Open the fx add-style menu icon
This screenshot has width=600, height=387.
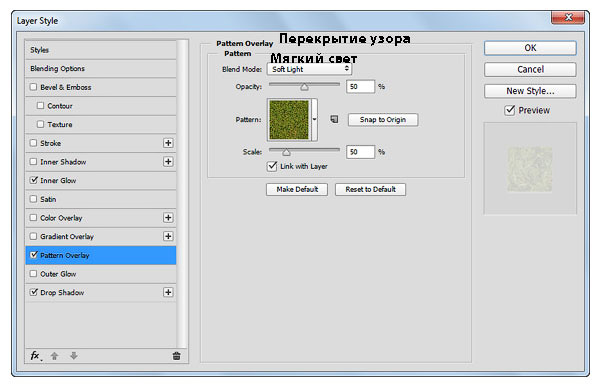pyautogui.click(x=36, y=356)
